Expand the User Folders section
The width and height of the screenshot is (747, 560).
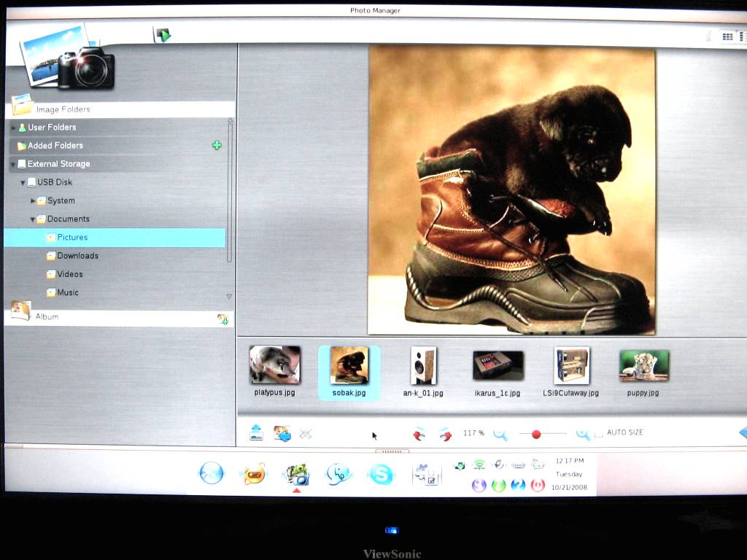[x=13, y=128]
